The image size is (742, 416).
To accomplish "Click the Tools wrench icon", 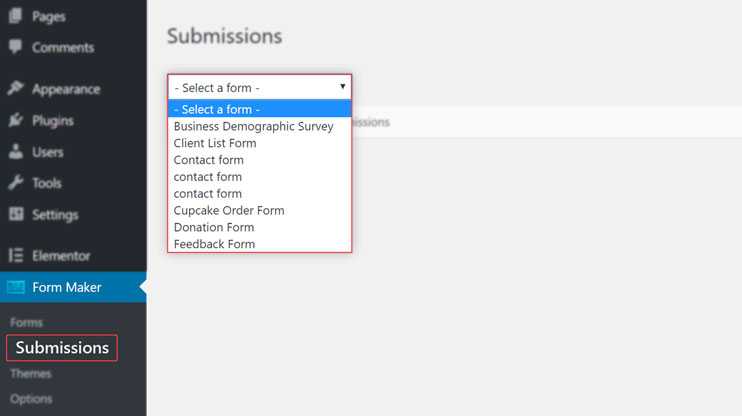I will coord(15,183).
